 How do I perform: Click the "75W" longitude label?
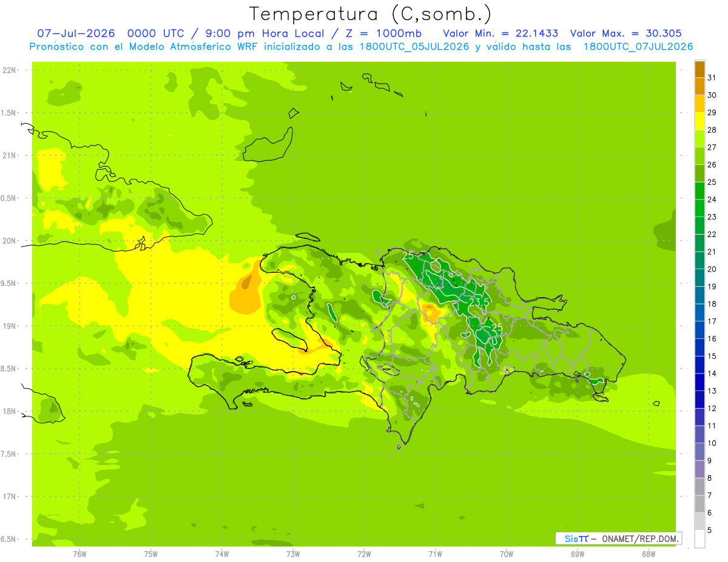click(151, 554)
